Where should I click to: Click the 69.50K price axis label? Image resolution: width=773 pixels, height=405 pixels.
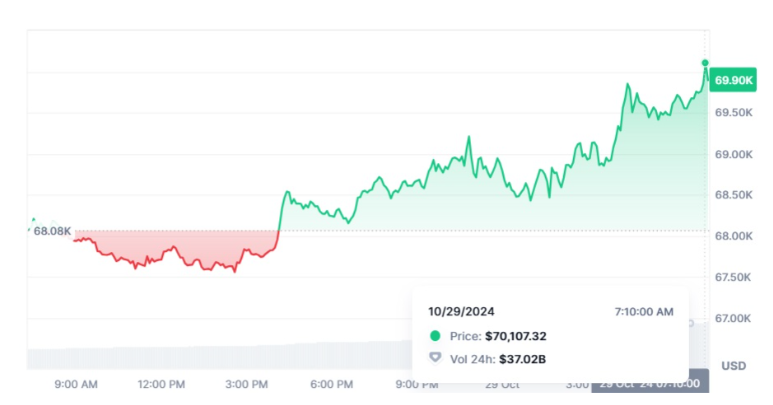(x=733, y=113)
